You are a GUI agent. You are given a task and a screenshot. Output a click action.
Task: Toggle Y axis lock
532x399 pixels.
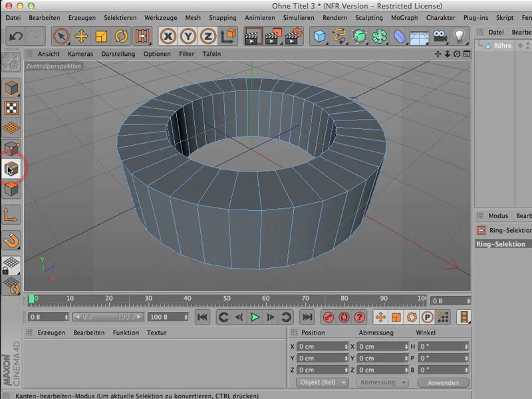point(188,36)
